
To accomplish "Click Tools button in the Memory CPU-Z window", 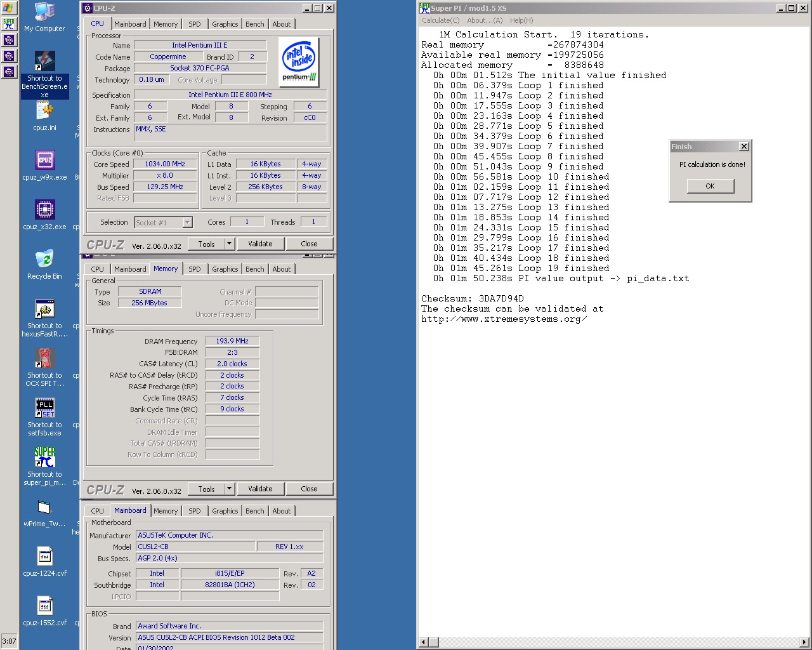I will tap(206, 489).
